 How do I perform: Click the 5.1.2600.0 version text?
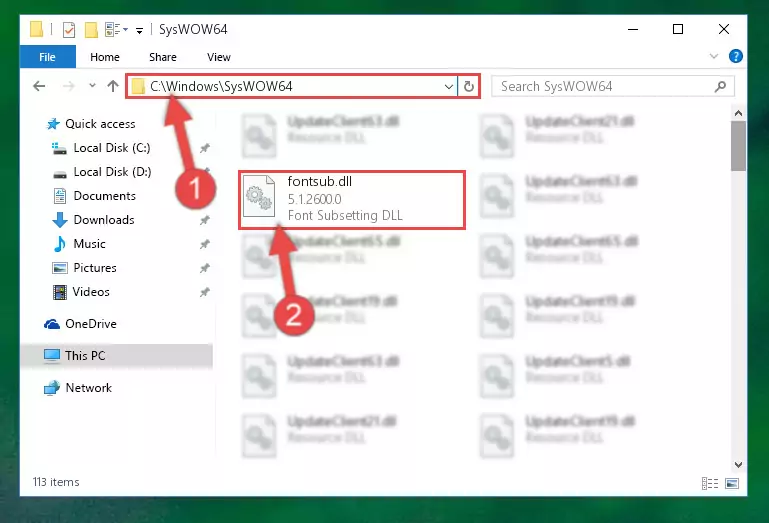[x=314, y=199]
